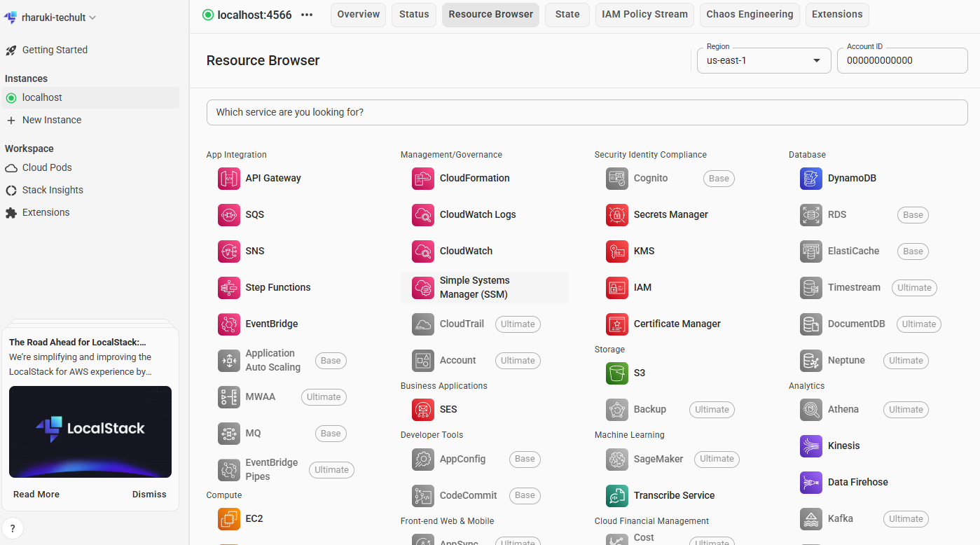980x545 pixels.
Task: Click the Ultimate badge next to CloudTrail
Action: tap(518, 324)
